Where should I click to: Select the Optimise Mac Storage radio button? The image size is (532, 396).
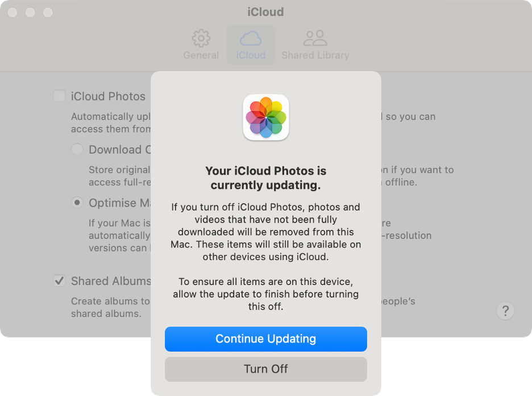(x=77, y=203)
